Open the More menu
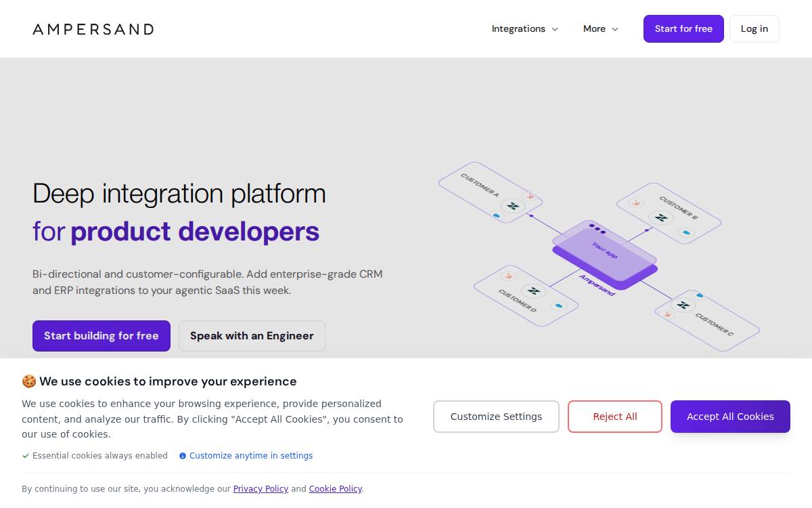The height and width of the screenshot is (508, 812). [x=601, y=28]
